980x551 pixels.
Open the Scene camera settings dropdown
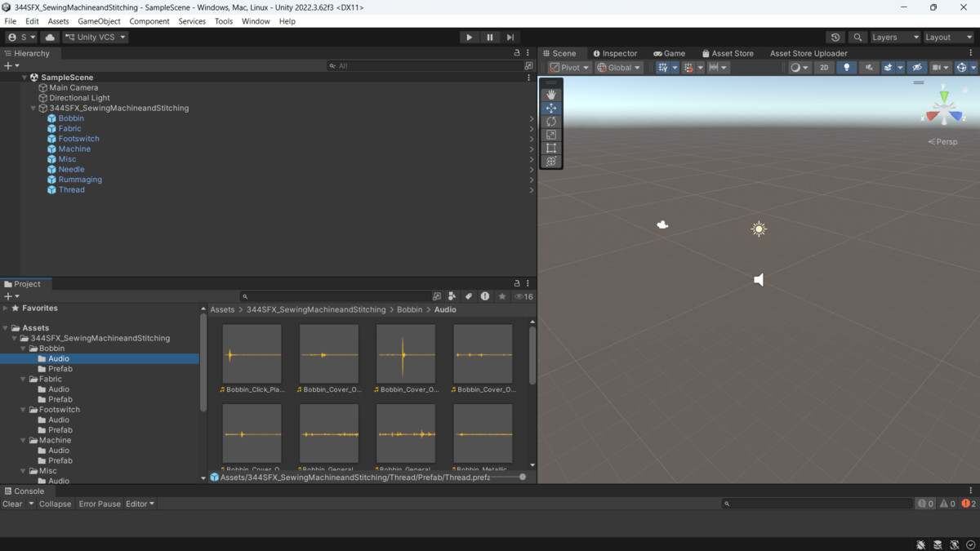[x=940, y=68]
